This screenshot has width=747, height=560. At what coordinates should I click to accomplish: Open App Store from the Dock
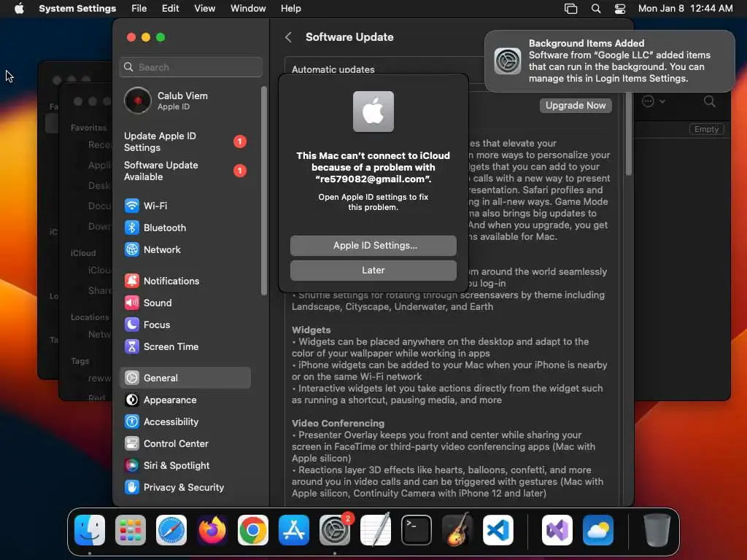294,530
